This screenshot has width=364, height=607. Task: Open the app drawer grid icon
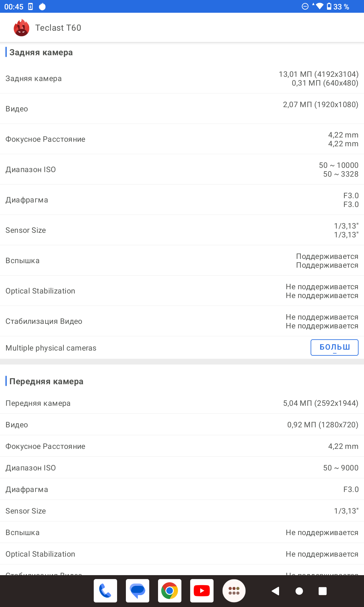(234, 591)
